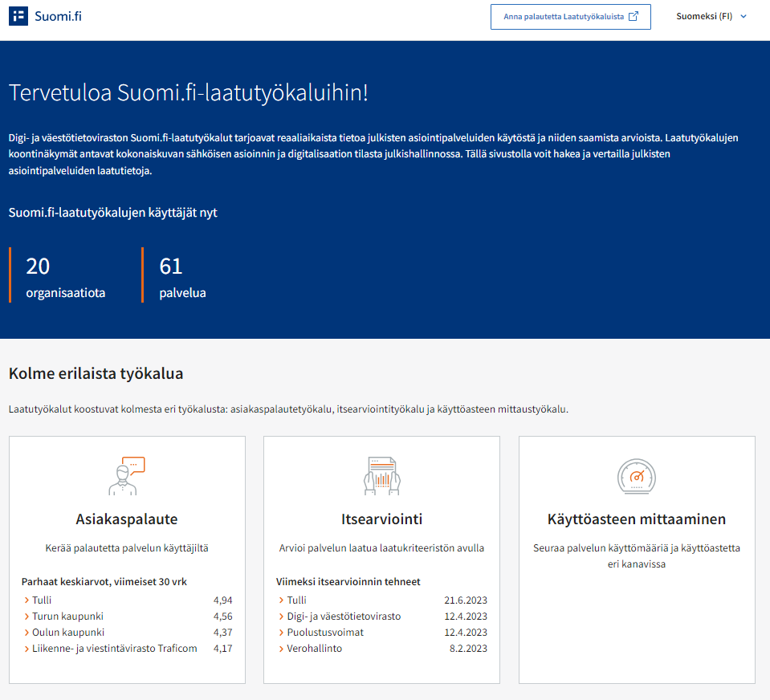Click the Käyttöasteen mittaaminen card
This screenshot has height=700, width=770.
(x=636, y=560)
